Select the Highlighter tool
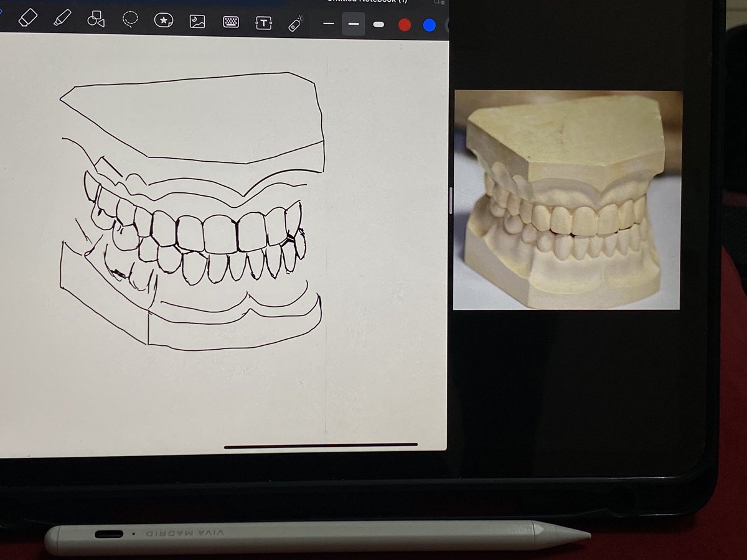Image resolution: width=747 pixels, height=560 pixels. click(x=62, y=19)
